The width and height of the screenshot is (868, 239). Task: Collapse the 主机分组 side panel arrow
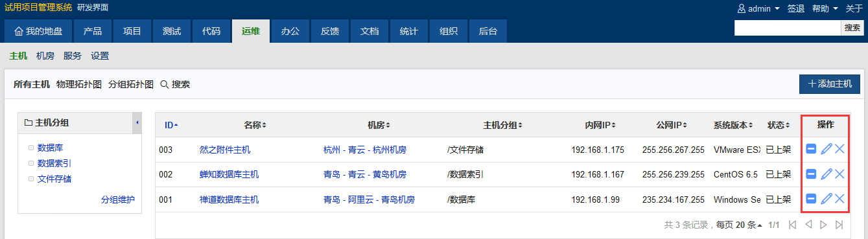[x=137, y=122]
